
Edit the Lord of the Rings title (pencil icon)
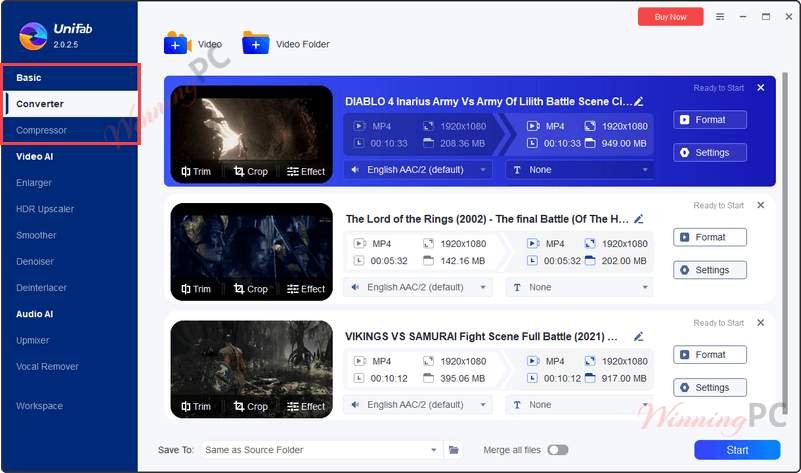(x=639, y=219)
